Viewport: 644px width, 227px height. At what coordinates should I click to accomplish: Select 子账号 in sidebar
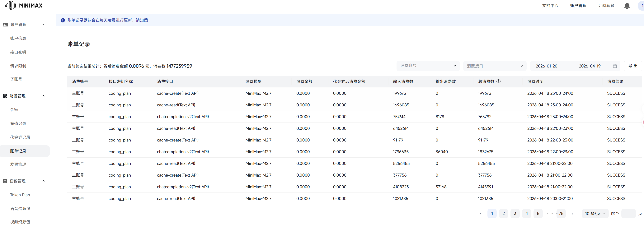point(16,79)
